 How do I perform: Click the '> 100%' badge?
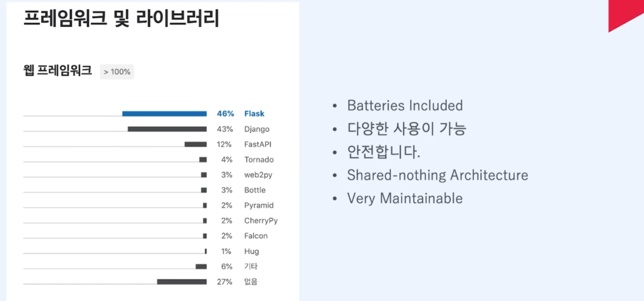pos(117,71)
